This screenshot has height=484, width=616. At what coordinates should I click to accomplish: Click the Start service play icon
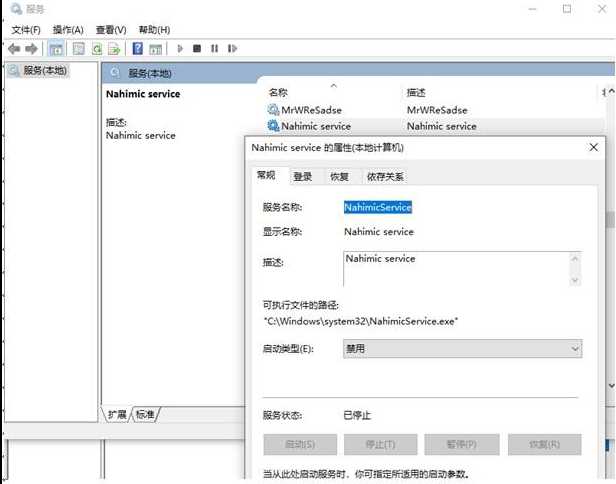(180, 49)
